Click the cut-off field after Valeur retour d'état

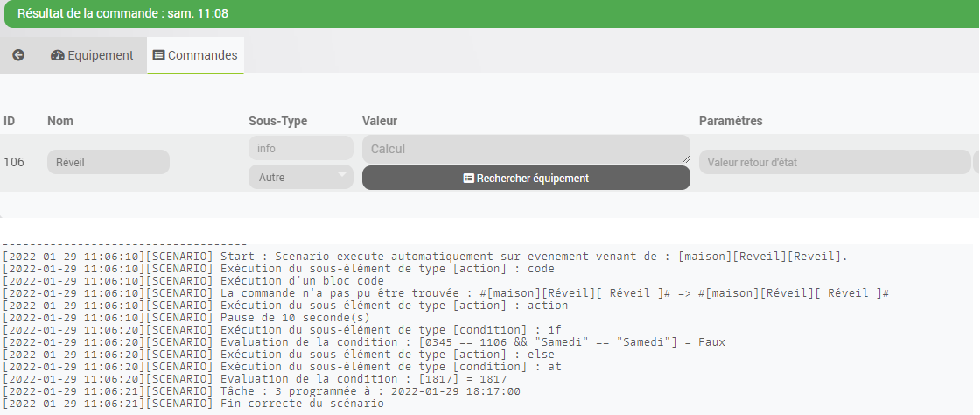tap(976, 162)
